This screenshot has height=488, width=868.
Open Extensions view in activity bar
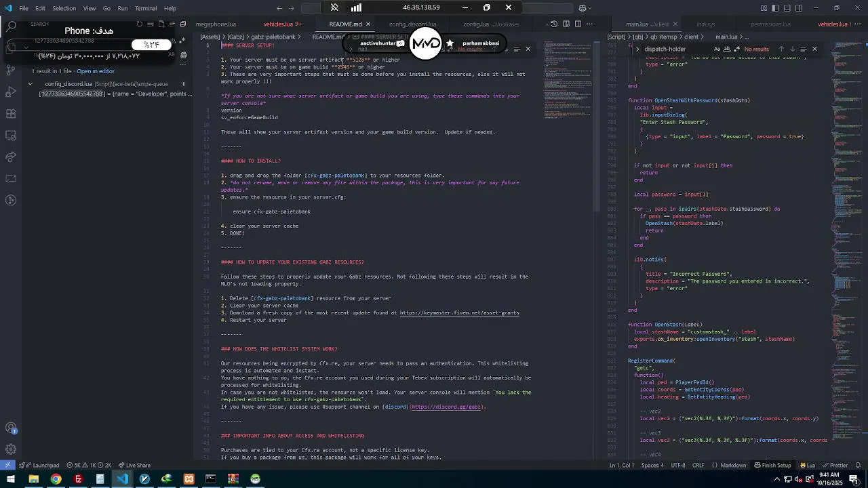(x=11, y=114)
